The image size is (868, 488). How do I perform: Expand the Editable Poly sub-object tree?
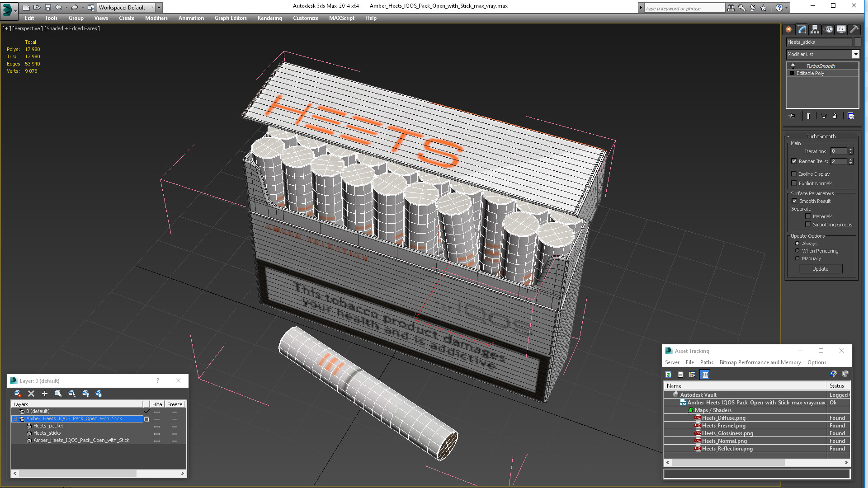(x=792, y=73)
